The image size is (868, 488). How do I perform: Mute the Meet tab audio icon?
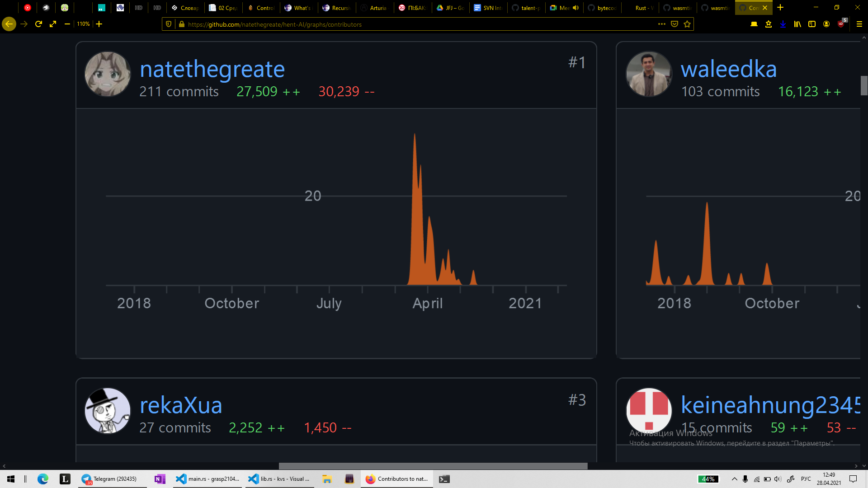tap(576, 8)
